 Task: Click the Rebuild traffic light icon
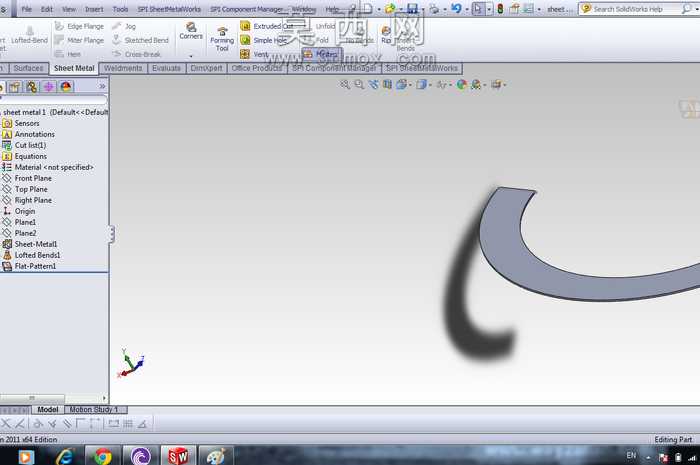tap(500, 8)
